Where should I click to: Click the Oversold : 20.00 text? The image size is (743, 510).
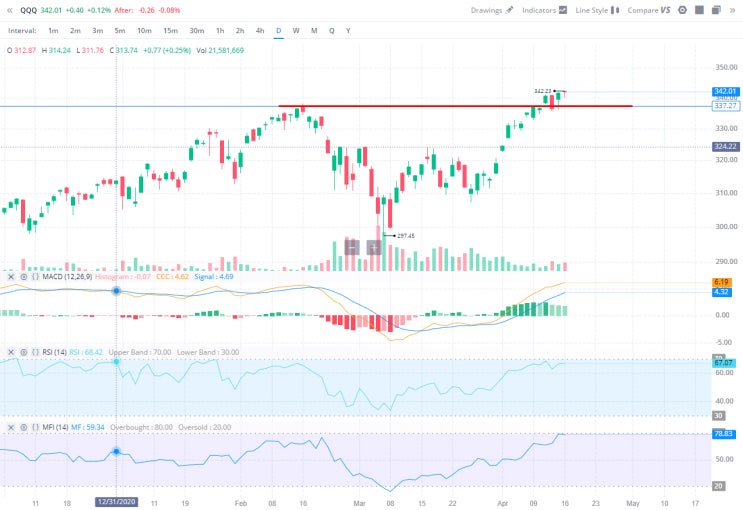coord(205,427)
